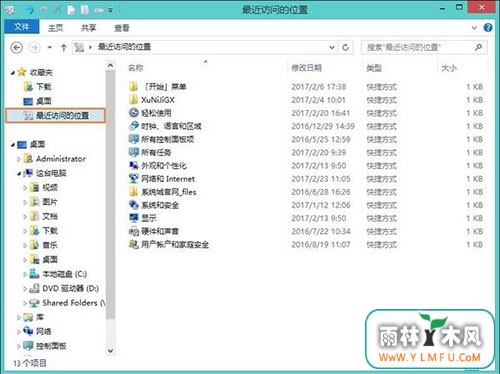Click the address bar path 最近访问的位置

[124, 47]
